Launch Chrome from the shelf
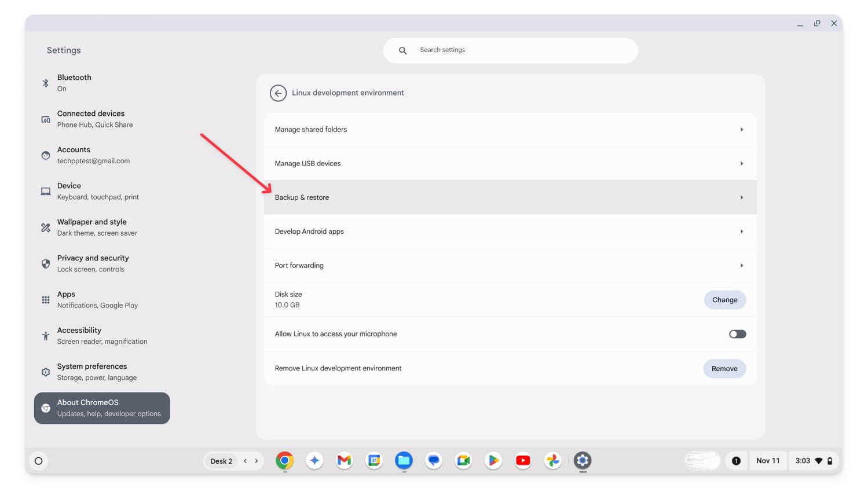868x488 pixels. tap(284, 461)
